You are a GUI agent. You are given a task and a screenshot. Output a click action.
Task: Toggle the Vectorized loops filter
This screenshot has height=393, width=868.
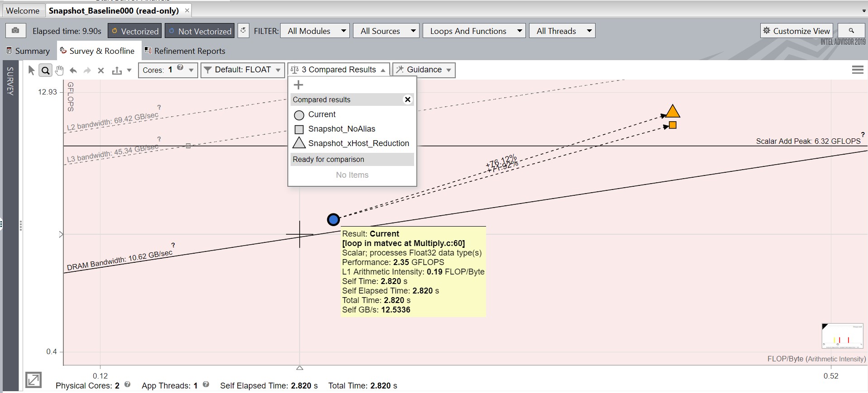click(x=135, y=31)
